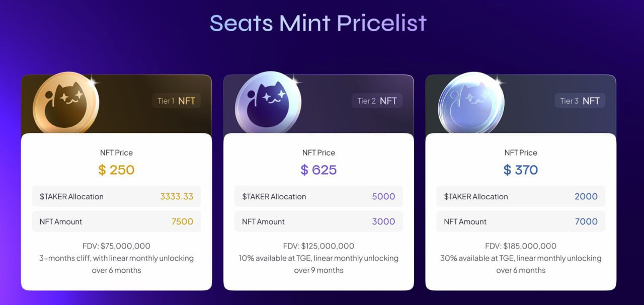Click the $ 370 NFT price

tap(521, 170)
